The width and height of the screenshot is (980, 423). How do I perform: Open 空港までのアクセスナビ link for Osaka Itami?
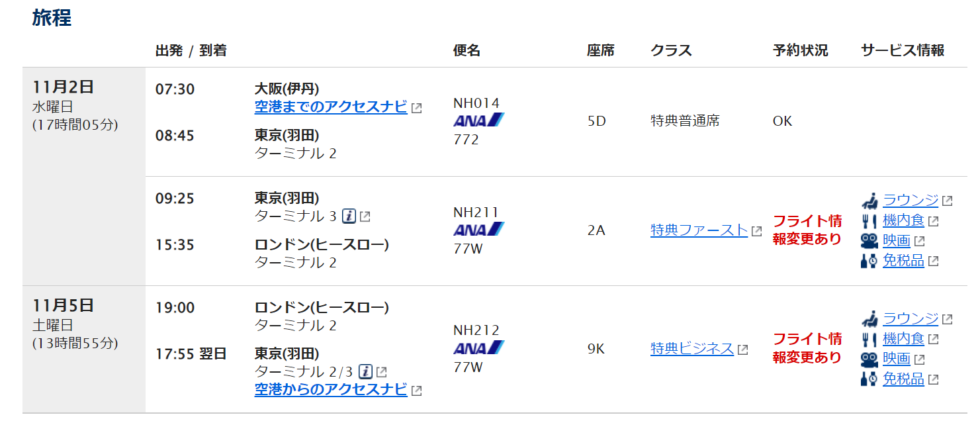(x=330, y=107)
